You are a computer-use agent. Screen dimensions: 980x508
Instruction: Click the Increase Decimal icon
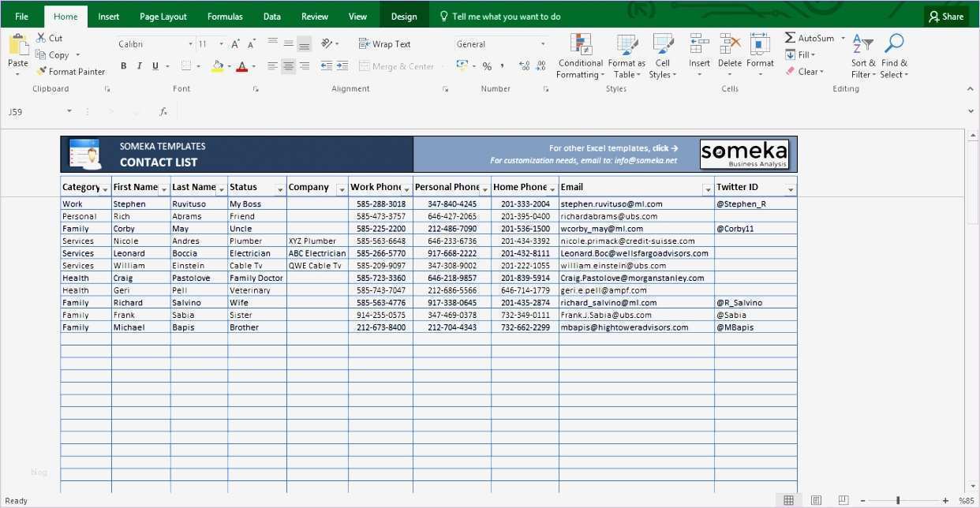pyautogui.click(x=523, y=66)
